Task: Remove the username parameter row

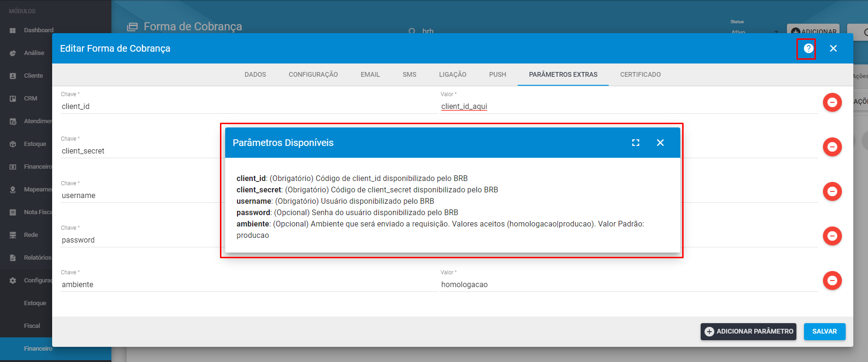Action: click(x=832, y=191)
